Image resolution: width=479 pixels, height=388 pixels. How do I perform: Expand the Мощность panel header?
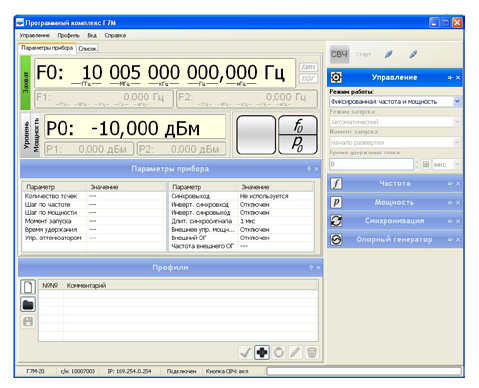395,202
